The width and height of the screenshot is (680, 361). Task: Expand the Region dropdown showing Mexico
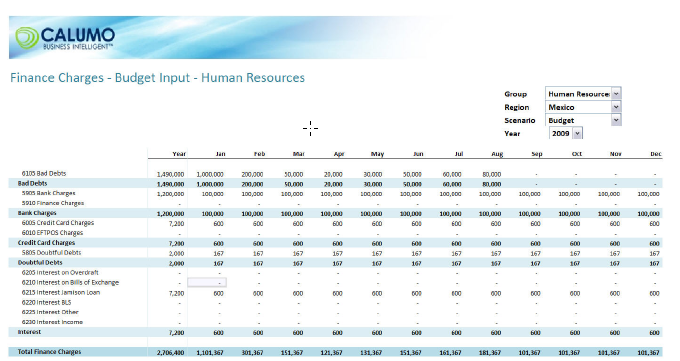pyautogui.click(x=616, y=107)
